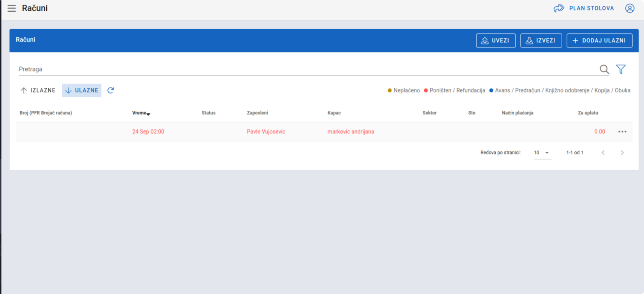The image size is (644, 294).
Task: Click the IZVEZI export button
Action: click(x=541, y=40)
